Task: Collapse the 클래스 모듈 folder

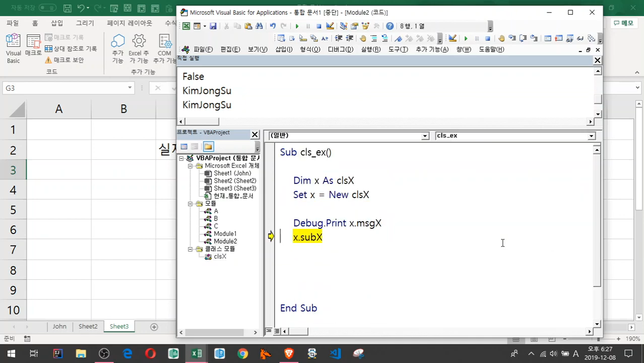Action: [190, 249]
